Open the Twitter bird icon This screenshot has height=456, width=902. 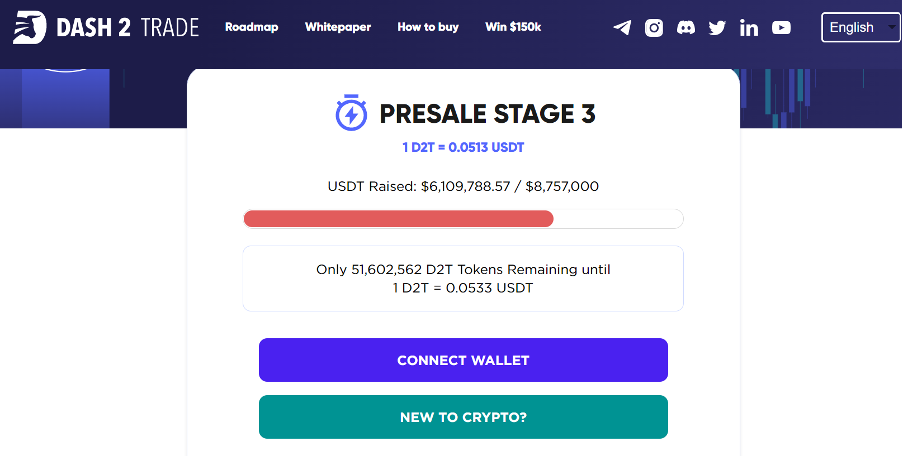click(717, 28)
